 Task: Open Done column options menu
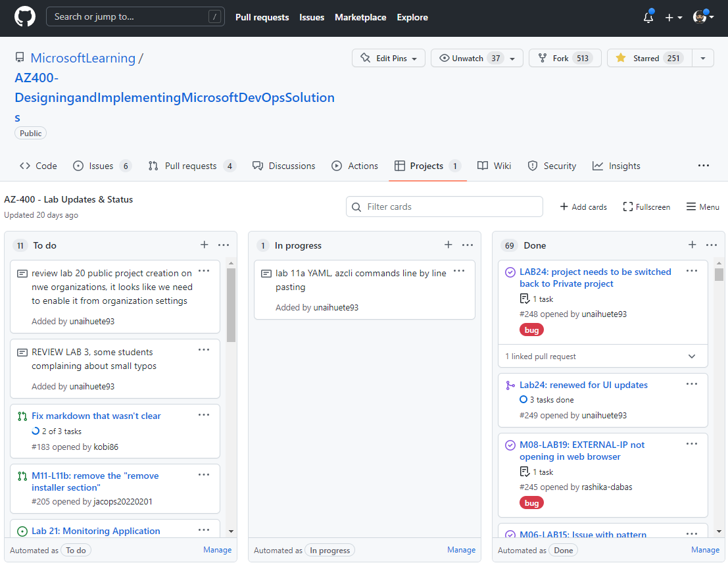(x=712, y=245)
